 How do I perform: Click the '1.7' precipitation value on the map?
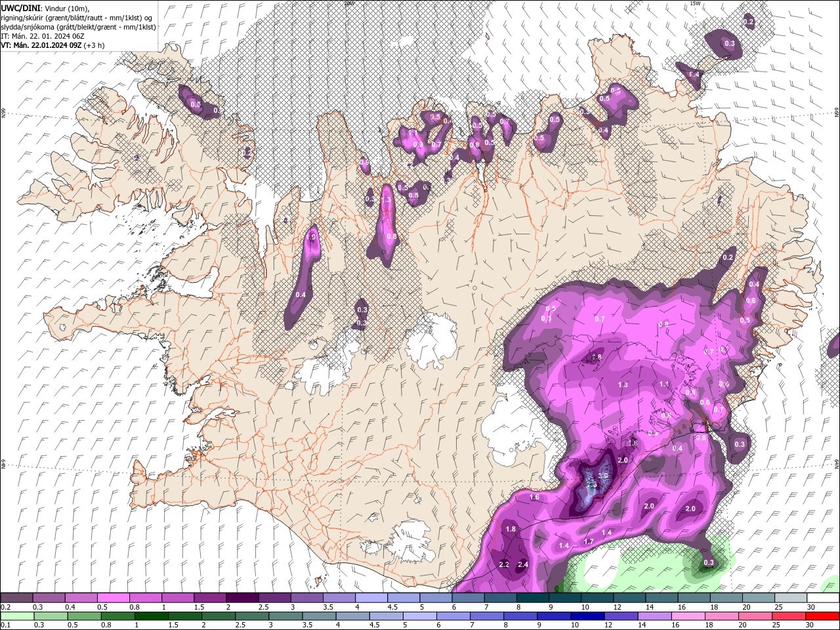point(589,542)
